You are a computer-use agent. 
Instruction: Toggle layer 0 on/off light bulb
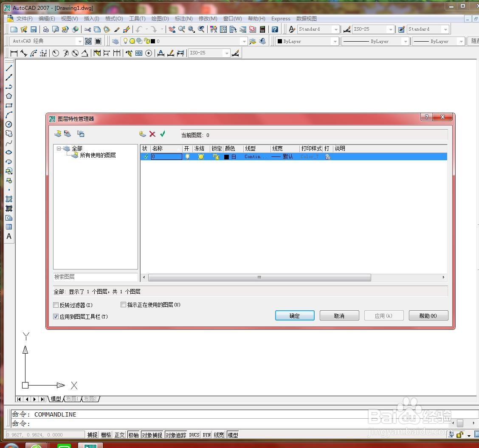tap(187, 156)
